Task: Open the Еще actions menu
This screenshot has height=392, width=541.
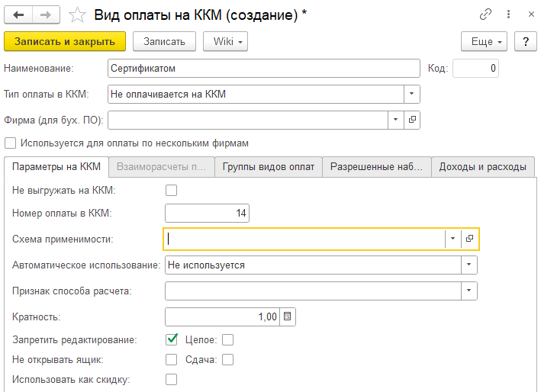Action: (484, 41)
